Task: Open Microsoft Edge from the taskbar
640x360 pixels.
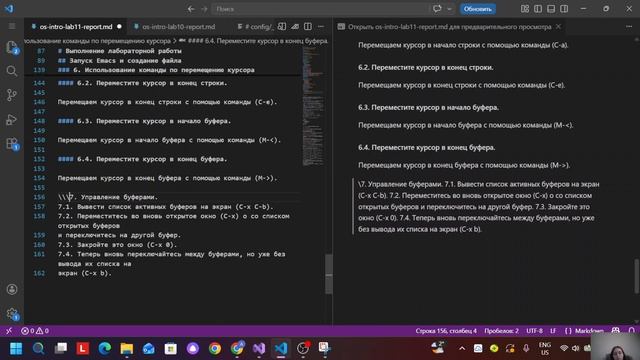Action: tap(104, 348)
